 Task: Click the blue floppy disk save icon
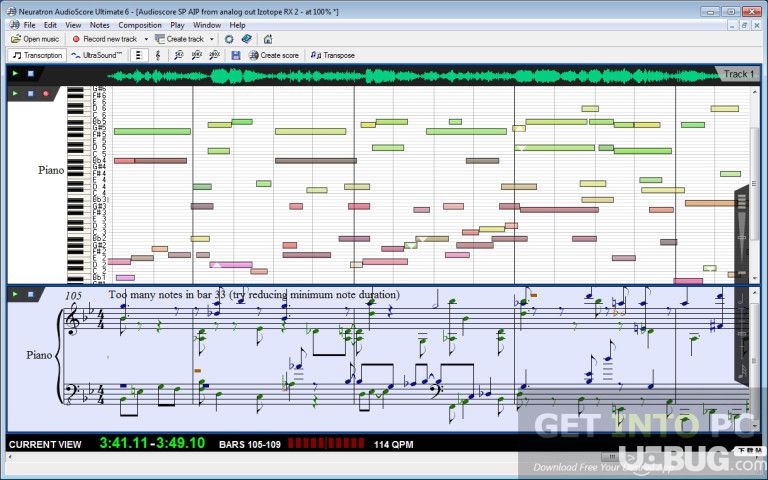pyautogui.click(x=236, y=55)
